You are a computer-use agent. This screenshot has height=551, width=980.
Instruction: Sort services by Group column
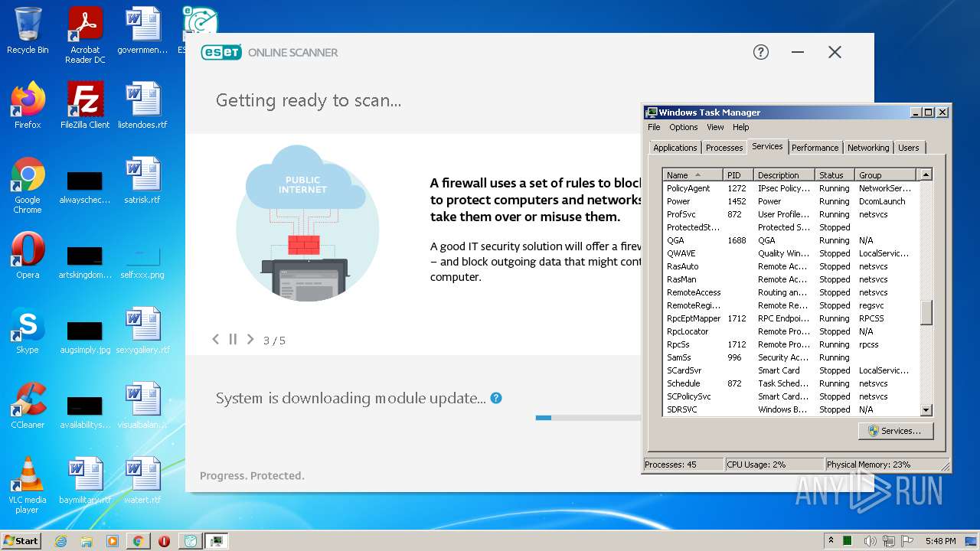886,175
